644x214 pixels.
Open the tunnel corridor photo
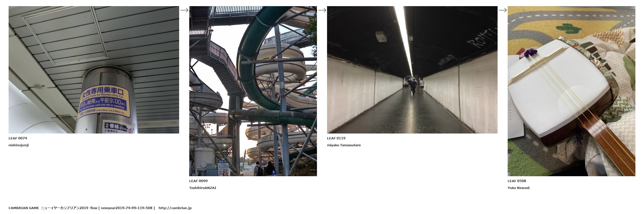tap(412, 70)
